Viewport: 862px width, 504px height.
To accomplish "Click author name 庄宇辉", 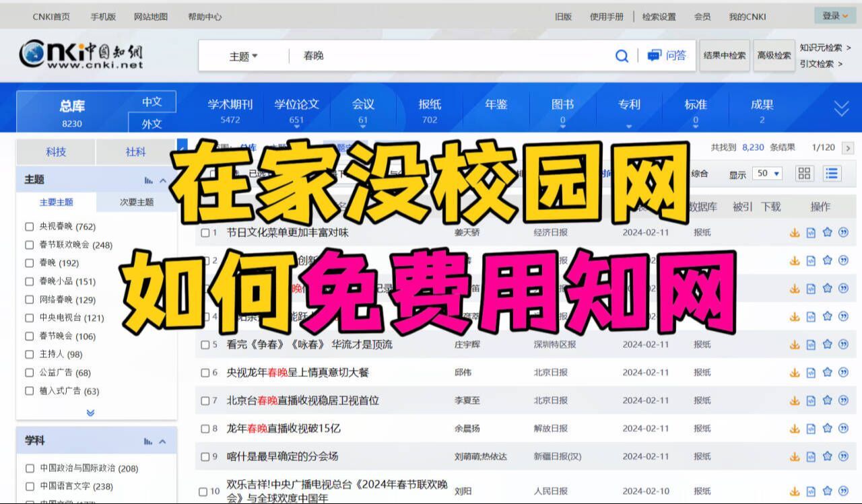I will (467, 345).
